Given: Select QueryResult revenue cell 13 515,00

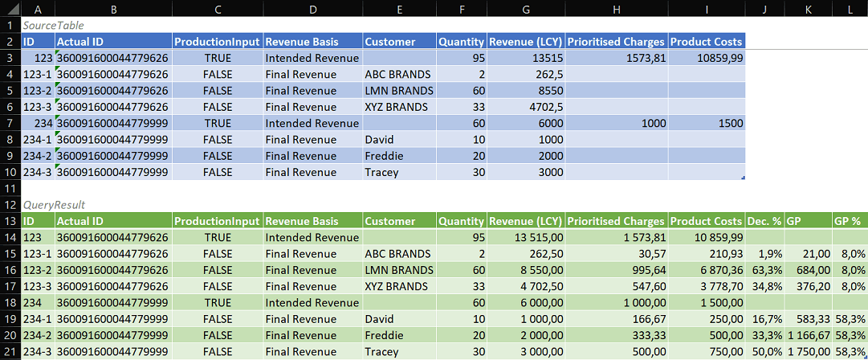Looking at the screenshot, I should tap(526, 238).
